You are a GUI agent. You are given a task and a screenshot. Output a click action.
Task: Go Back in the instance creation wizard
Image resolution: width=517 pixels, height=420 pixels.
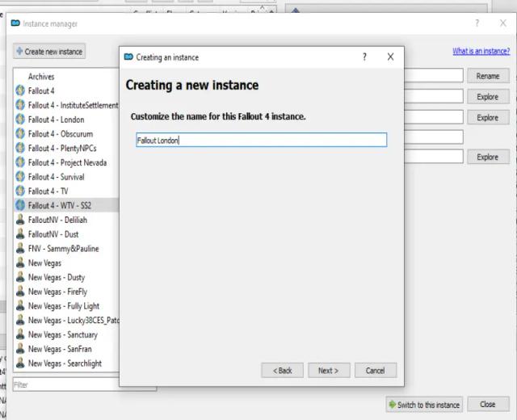pyautogui.click(x=282, y=371)
